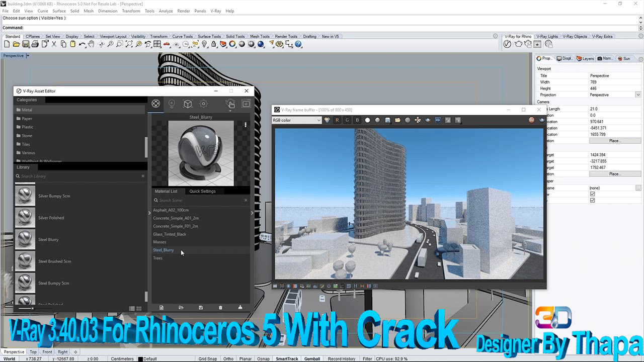Click the padlock Lock objects icon
Viewport: 644px width, 362px height.
[214, 44]
